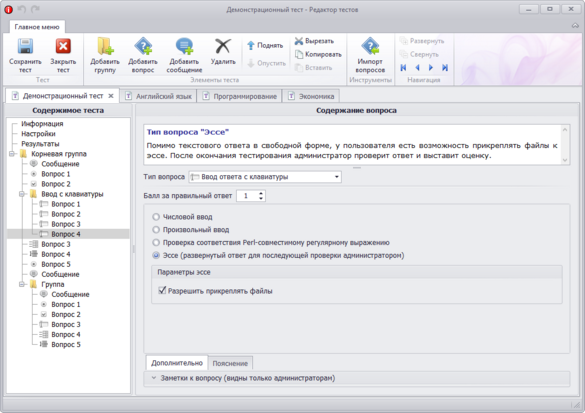Open the Тип вопроса dropdown
Image resolution: width=585 pixels, height=413 pixels.
click(337, 177)
